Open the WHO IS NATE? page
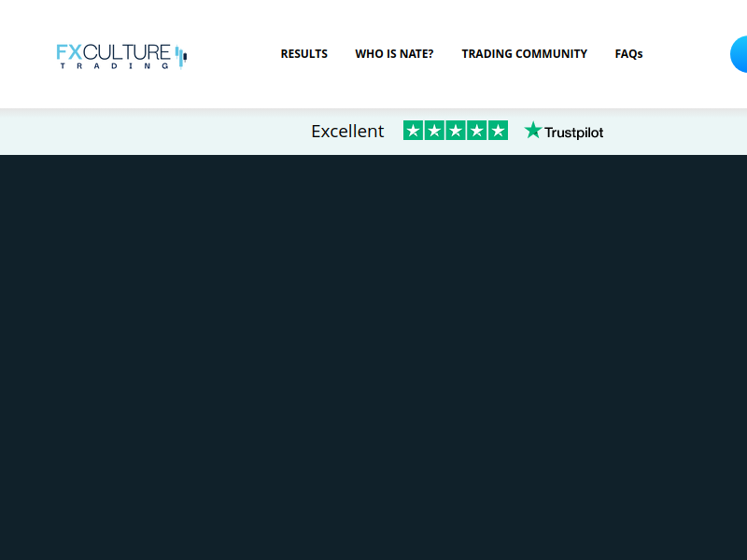The image size is (747, 560). (394, 54)
